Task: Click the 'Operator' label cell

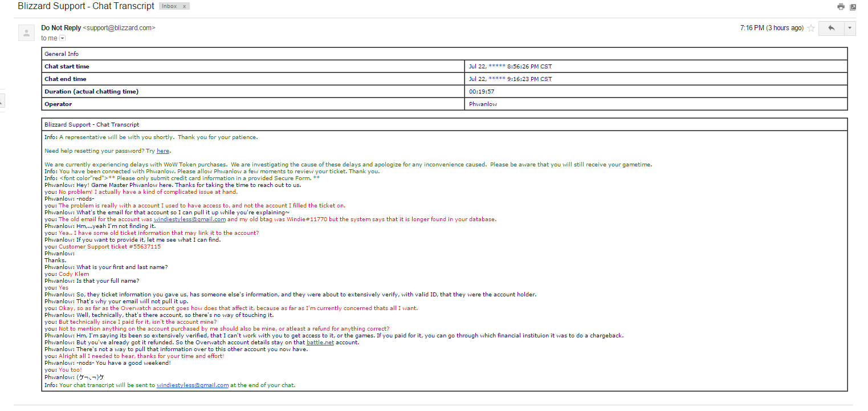Action: (254, 104)
